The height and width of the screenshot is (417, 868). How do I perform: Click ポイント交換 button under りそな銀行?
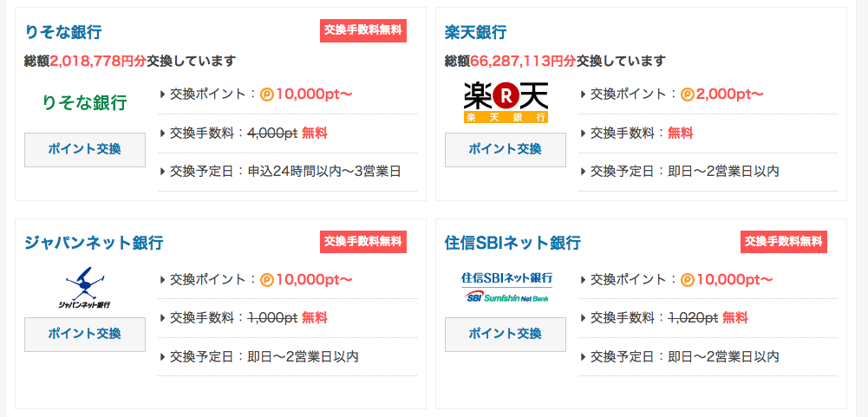coord(85,149)
